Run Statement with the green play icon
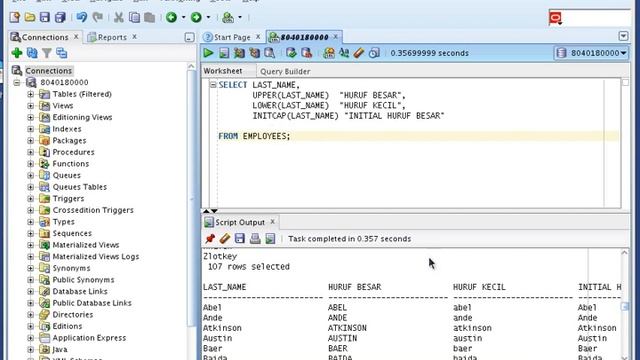The width and height of the screenshot is (640, 360). [x=208, y=53]
